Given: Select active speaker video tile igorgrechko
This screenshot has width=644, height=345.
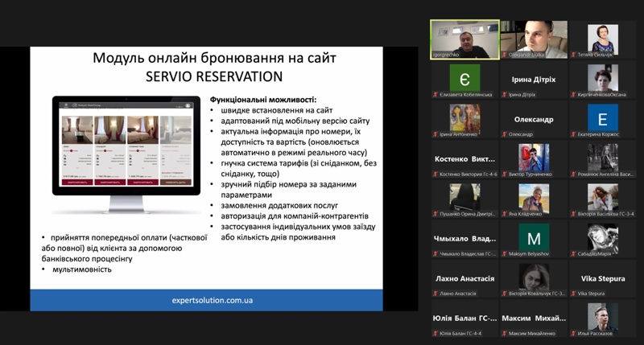Looking at the screenshot, I should coord(465,39).
